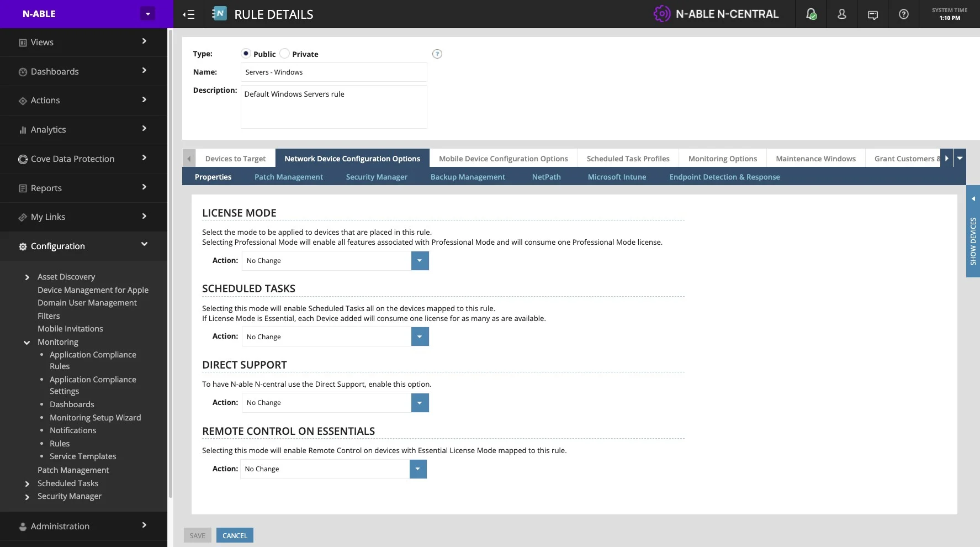Viewport: 980px width, 547px height.
Task: Expand the Security Manager tree item in the sidebar
Action: [x=27, y=497]
